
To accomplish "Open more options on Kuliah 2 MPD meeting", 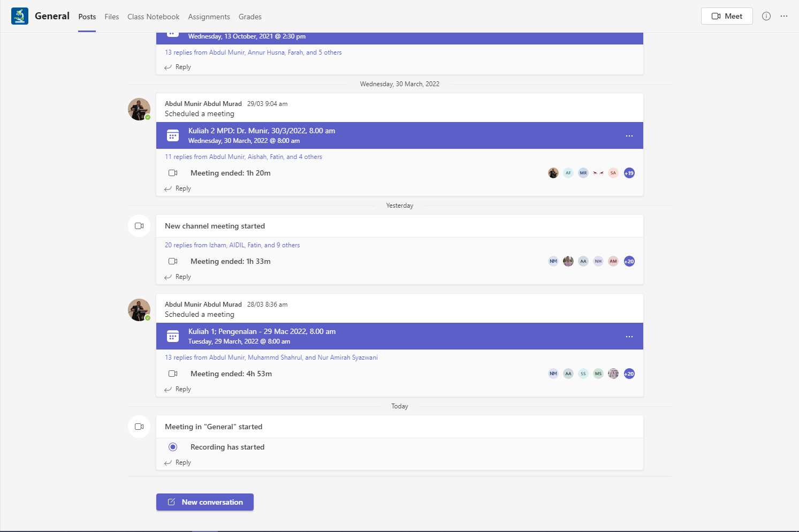I will coord(629,135).
